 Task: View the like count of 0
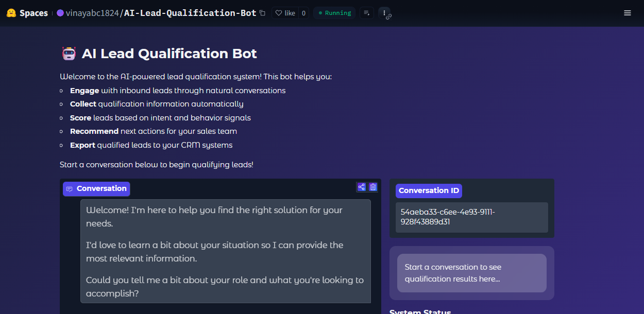(x=303, y=13)
